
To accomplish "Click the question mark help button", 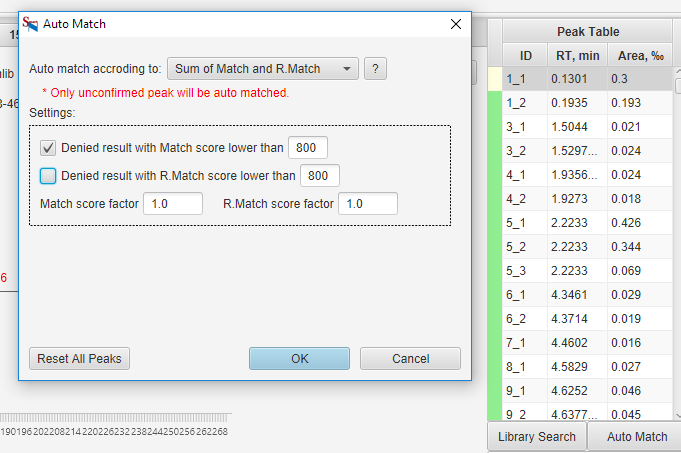I will [x=375, y=69].
